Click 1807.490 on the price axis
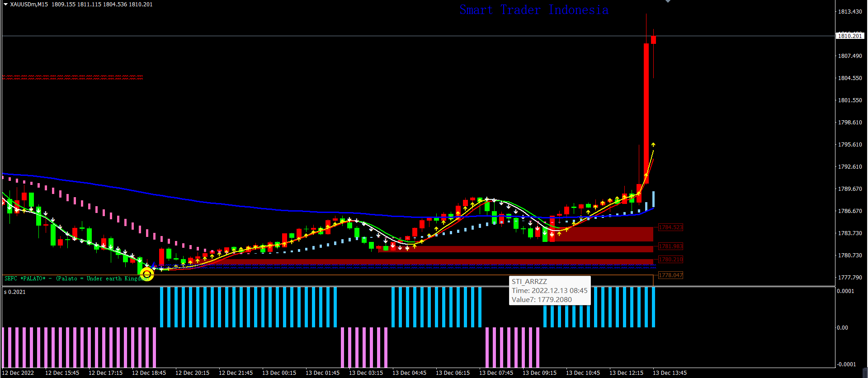 (850, 56)
